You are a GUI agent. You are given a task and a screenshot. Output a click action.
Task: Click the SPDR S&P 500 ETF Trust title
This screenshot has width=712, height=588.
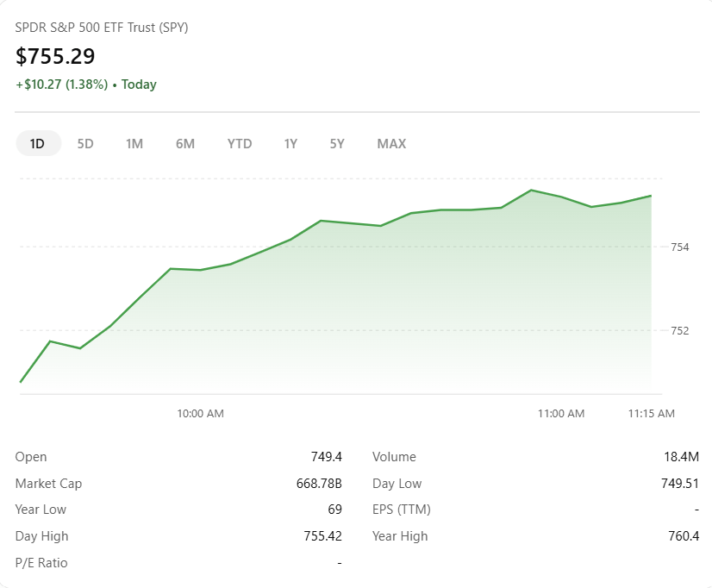[x=102, y=28]
